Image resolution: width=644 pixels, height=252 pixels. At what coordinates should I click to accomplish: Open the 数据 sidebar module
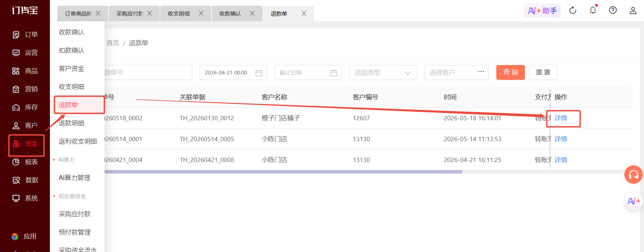pyautogui.click(x=25, y=180)
